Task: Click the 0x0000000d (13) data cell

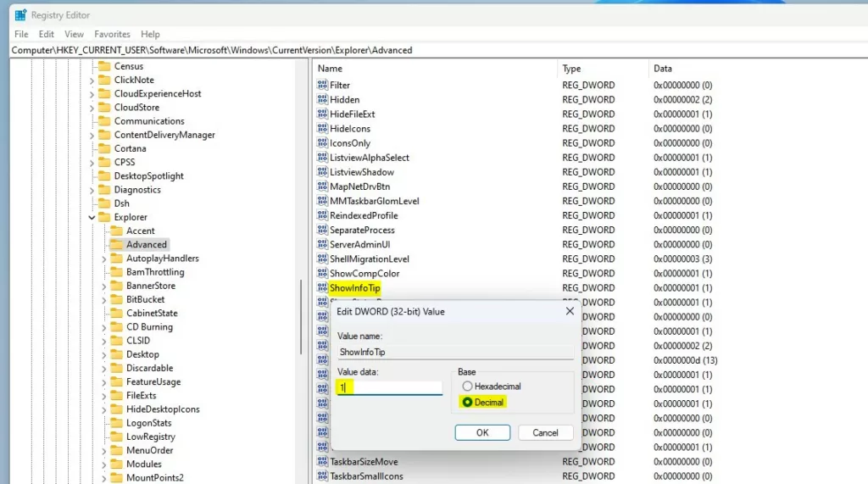Action: click(685, 360)
